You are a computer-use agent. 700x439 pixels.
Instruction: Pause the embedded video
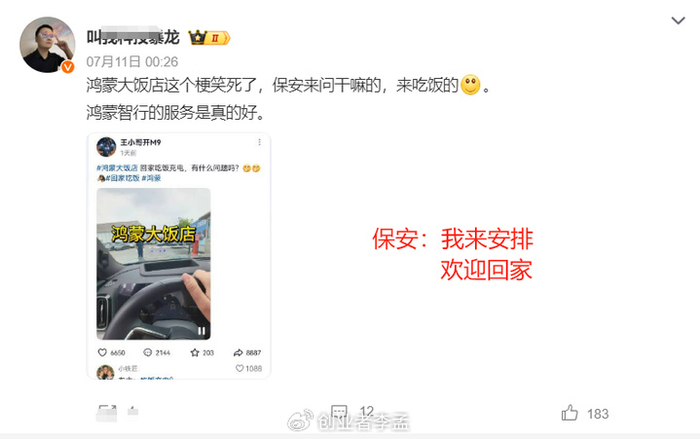(201, 331)
